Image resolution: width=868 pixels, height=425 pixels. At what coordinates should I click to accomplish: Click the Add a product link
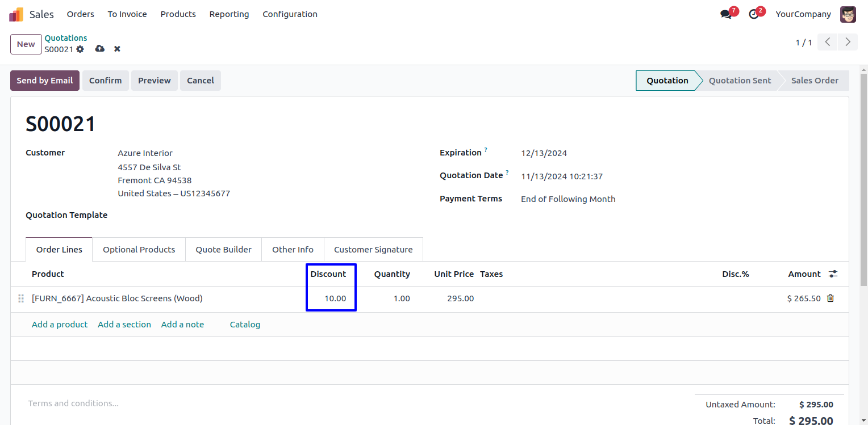coord(60,325)
